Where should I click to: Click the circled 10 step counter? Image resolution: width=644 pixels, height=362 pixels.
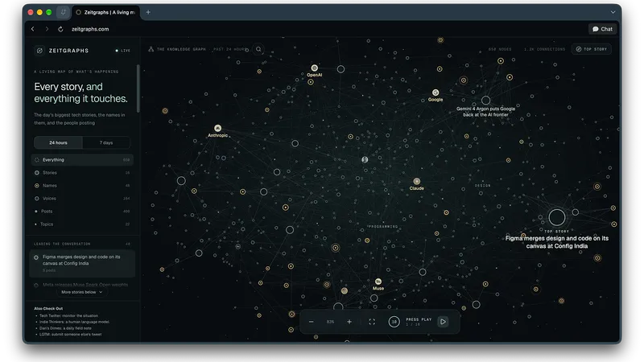click(394, 322)
